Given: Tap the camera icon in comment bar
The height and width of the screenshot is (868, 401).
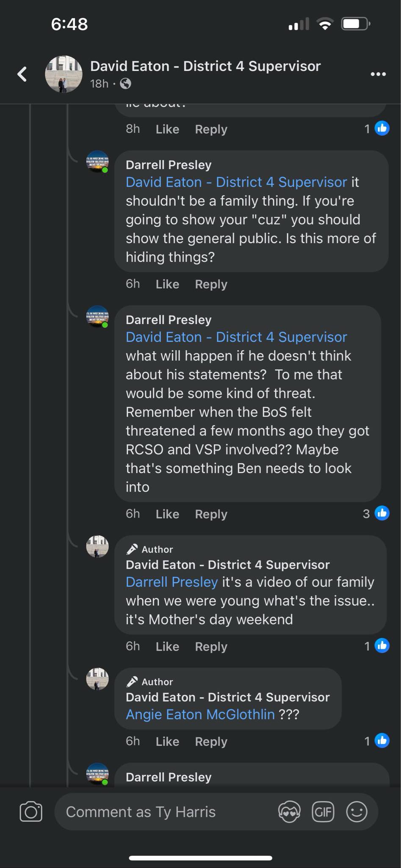Looking at the screenshot, I should point(31,812).
